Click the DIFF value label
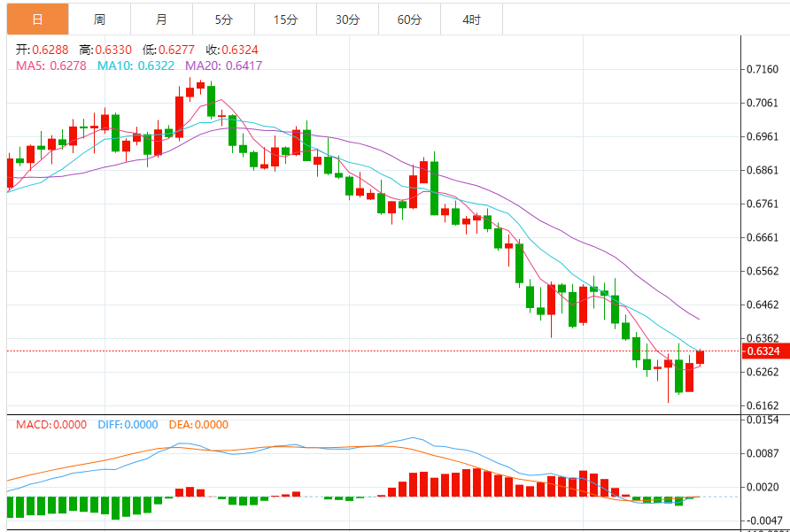Screen dimensions: 790x532 (128, 425)
